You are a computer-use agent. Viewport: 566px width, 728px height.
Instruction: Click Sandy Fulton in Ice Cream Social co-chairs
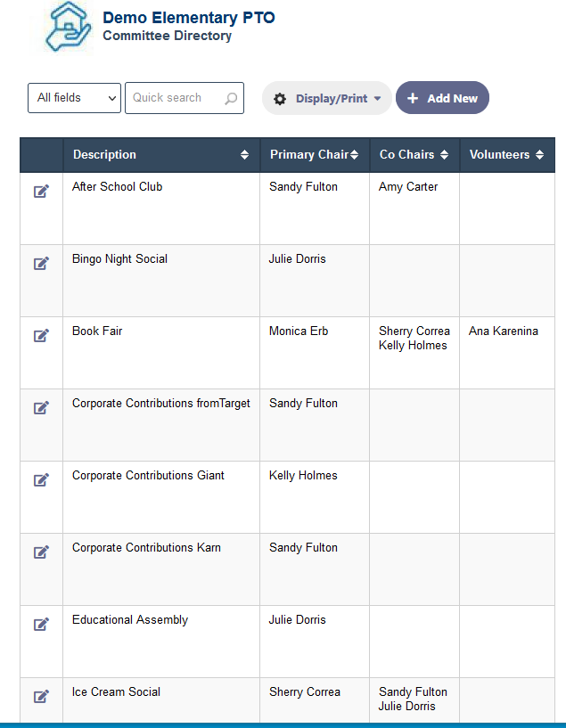[413, 691]
